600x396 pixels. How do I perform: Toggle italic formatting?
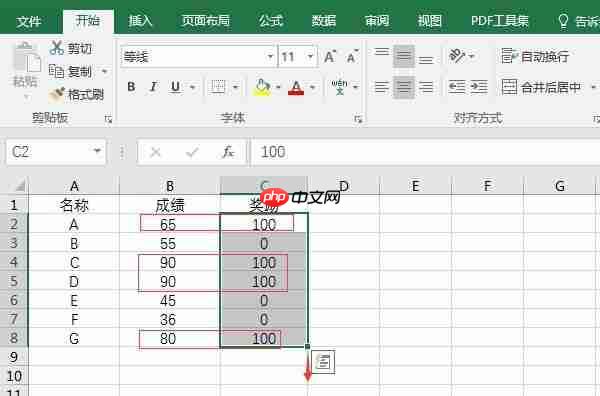point(153,87)
